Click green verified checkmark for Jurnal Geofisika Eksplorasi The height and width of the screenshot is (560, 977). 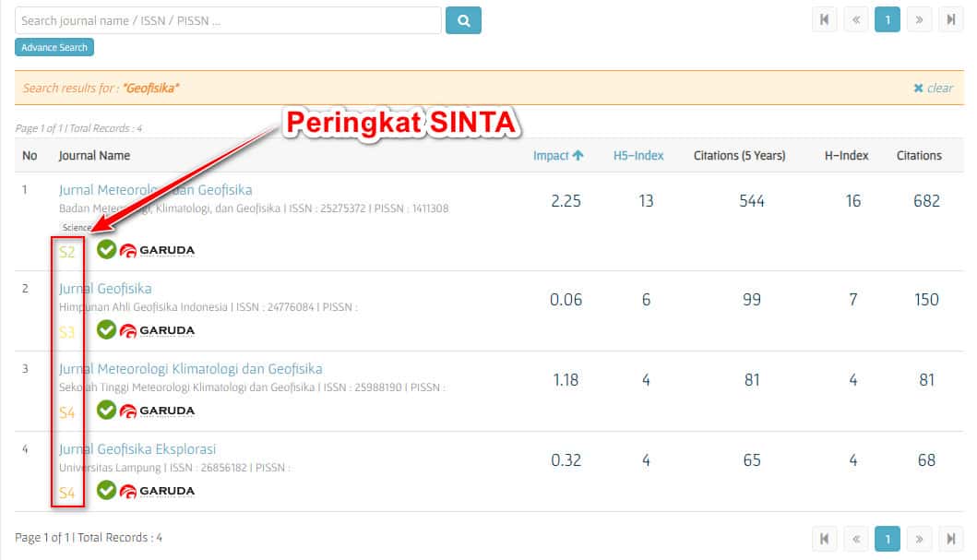tap(106, 491)
